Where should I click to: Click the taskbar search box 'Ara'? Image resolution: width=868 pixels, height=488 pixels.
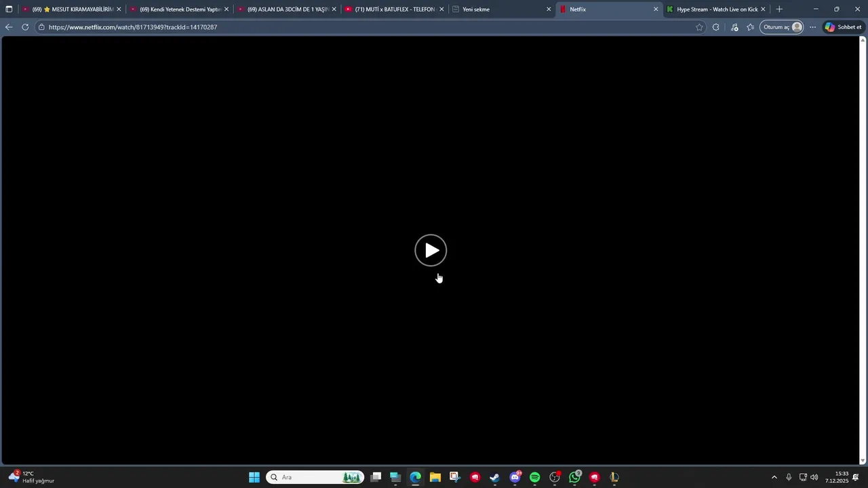click(x=315, y=477)
